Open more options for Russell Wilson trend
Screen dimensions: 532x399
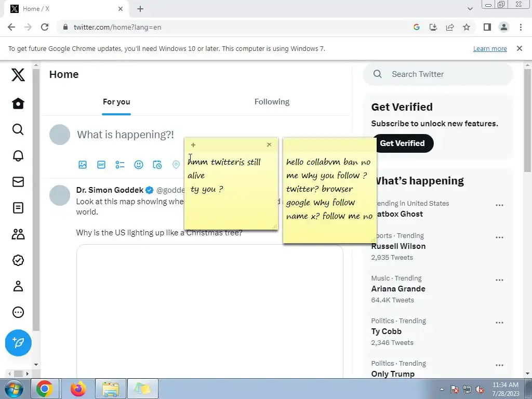pos(499,237)
